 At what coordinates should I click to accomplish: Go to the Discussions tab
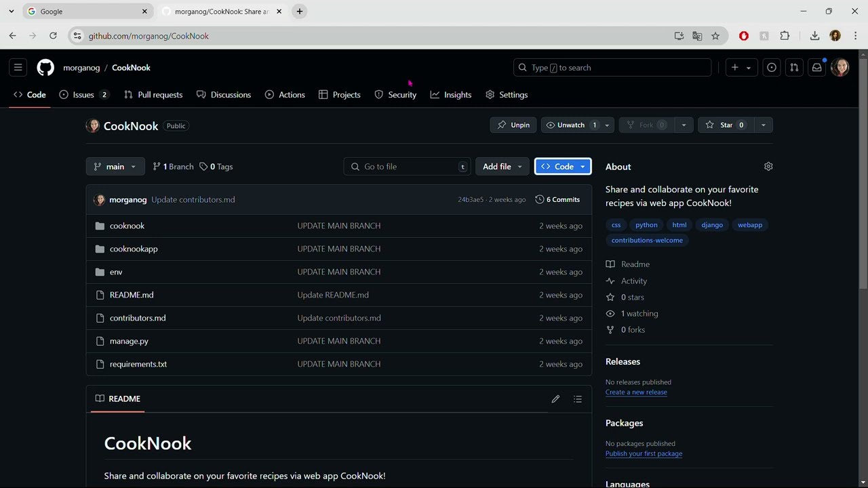tap(224, 95)
